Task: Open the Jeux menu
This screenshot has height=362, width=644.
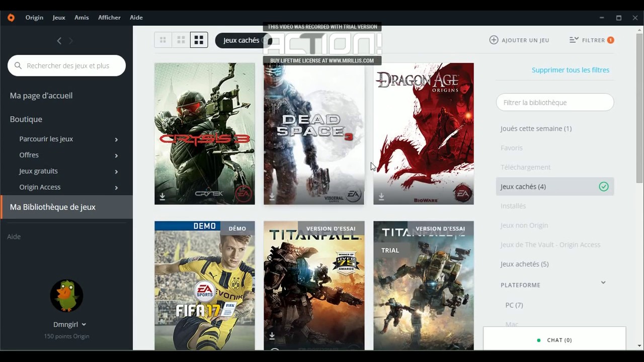Action: coord(59,18)
